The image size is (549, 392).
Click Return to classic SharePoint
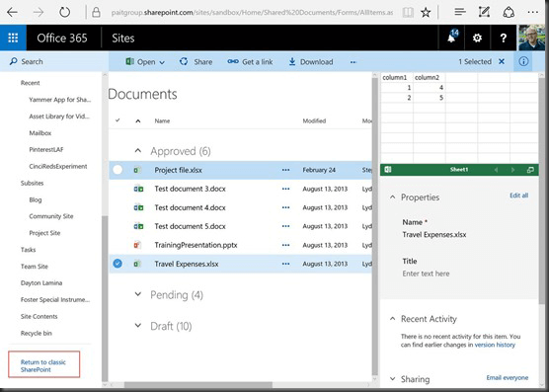pos(43,365)
